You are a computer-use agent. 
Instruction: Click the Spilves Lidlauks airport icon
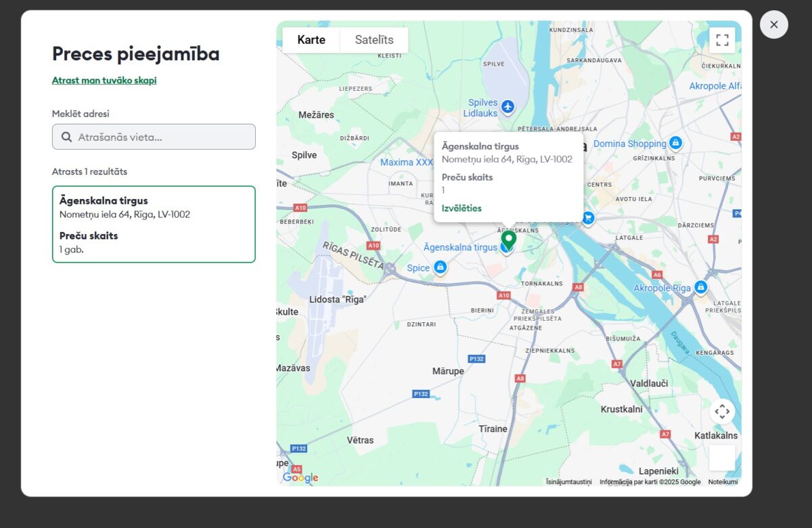(507, 107)
